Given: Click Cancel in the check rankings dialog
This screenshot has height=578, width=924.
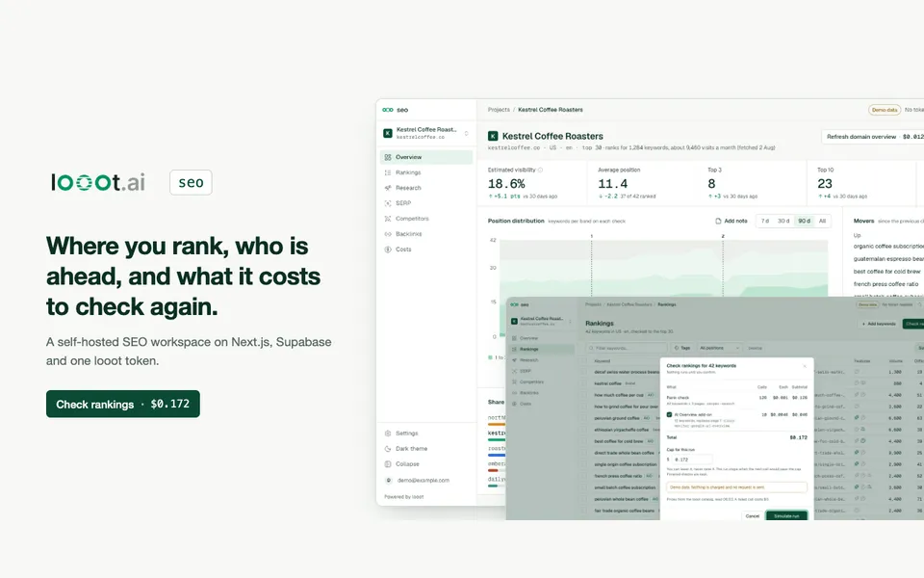Looking at the screenshot, I should click(x=752, y=515).
